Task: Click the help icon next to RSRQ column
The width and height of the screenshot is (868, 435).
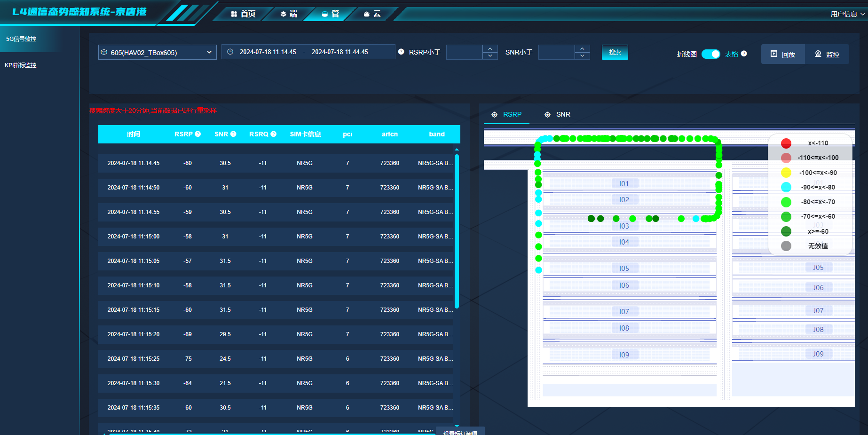Action: tap(274, 134)
